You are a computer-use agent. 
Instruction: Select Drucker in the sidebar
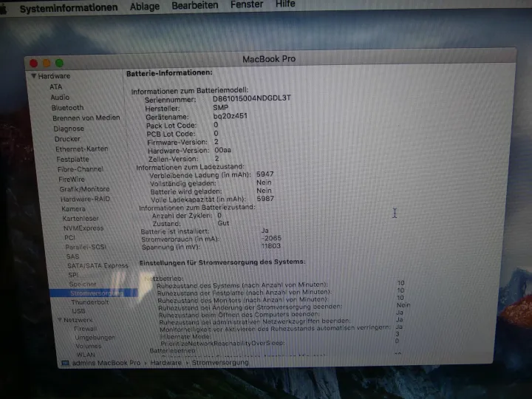67,139
